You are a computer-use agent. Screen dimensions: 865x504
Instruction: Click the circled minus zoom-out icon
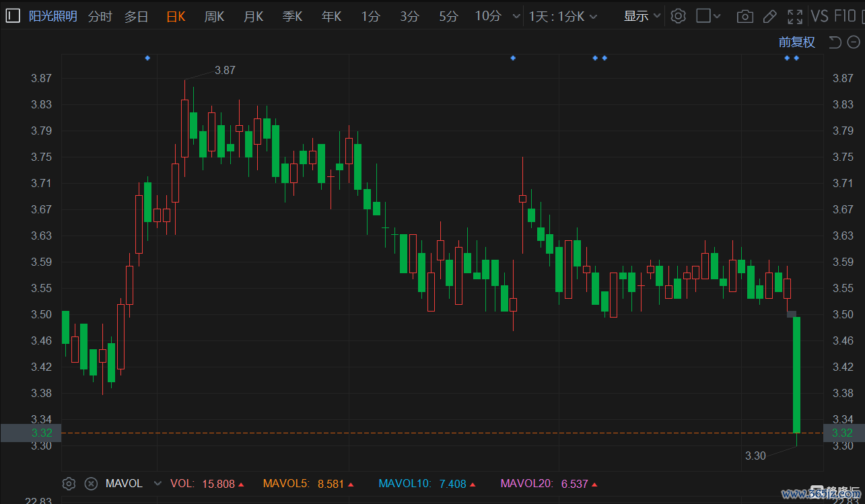[x=854, y=42]
